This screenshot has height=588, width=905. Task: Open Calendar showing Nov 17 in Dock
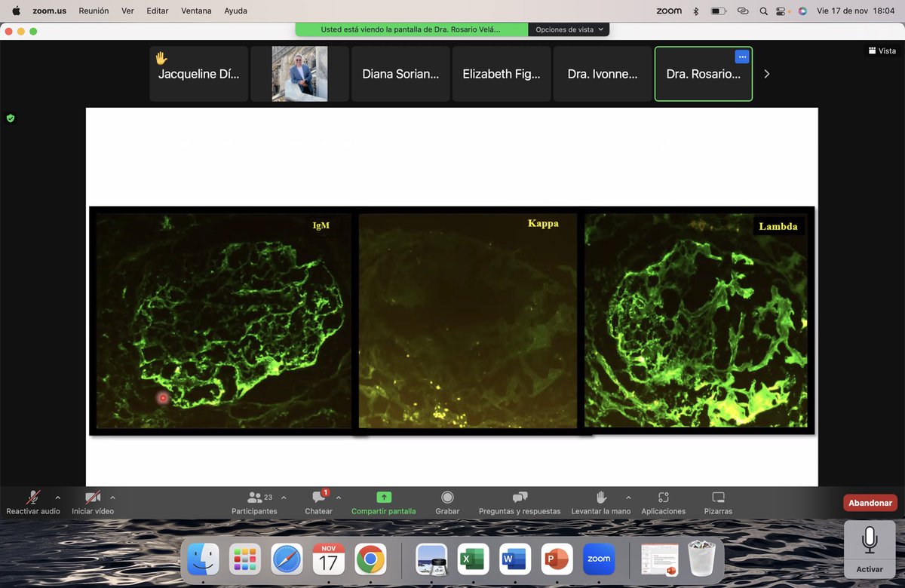pos(328,559)
